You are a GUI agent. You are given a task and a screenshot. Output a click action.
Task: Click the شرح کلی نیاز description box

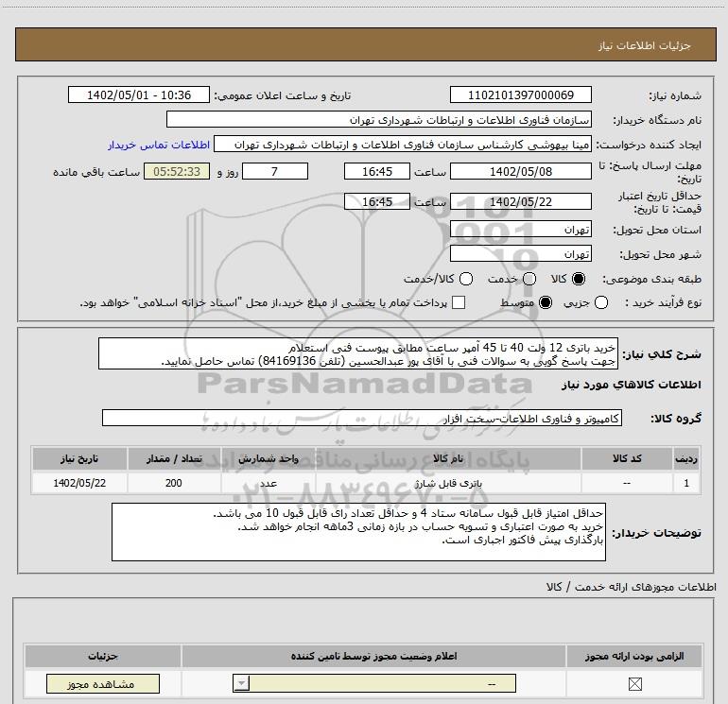tap(358, 353)
